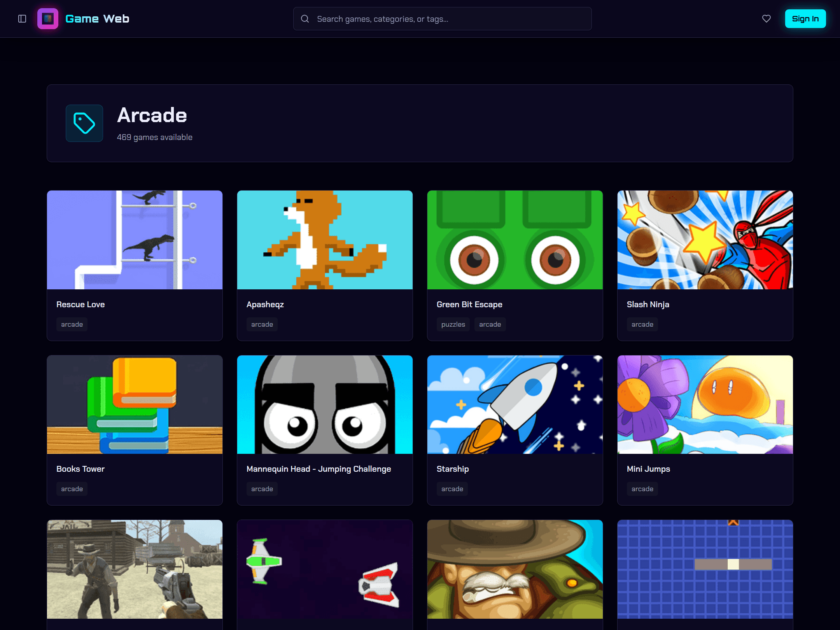Open the Books Tower thumbnail
The width and height of the screenshot is (840, 630).
coord(135,404)
